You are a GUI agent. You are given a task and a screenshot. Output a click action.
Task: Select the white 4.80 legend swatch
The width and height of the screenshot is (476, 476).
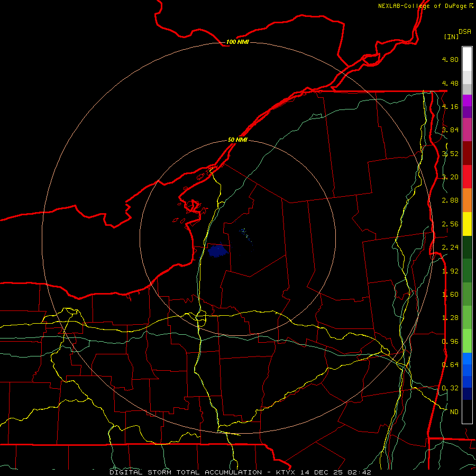(x=467, y=59)
